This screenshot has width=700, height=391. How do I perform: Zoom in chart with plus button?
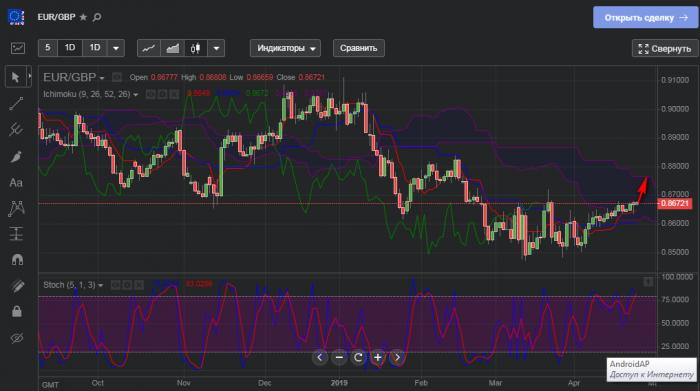coord(378,357)
